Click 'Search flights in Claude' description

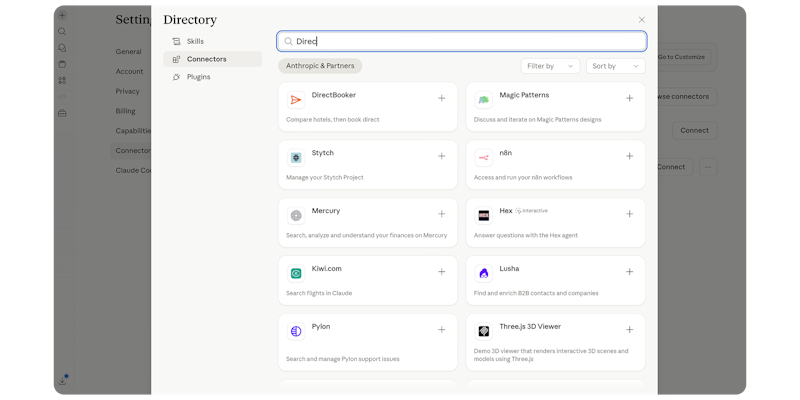point(319,293)
